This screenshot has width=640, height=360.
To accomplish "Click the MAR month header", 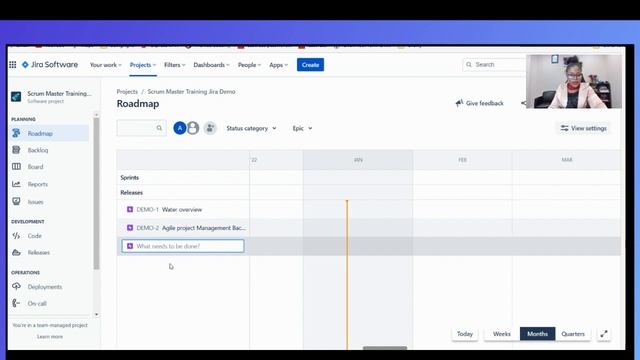I will 567,160.
